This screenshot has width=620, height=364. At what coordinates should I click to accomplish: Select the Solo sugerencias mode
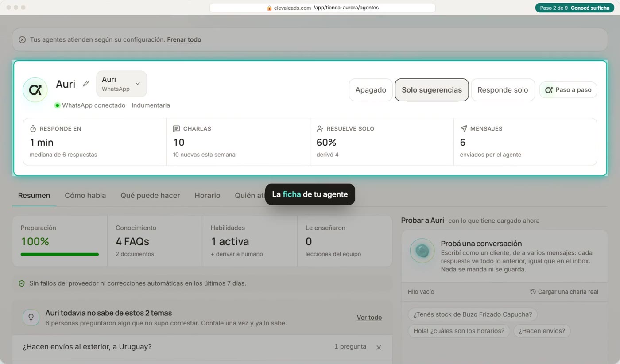[x=432, y=90]
